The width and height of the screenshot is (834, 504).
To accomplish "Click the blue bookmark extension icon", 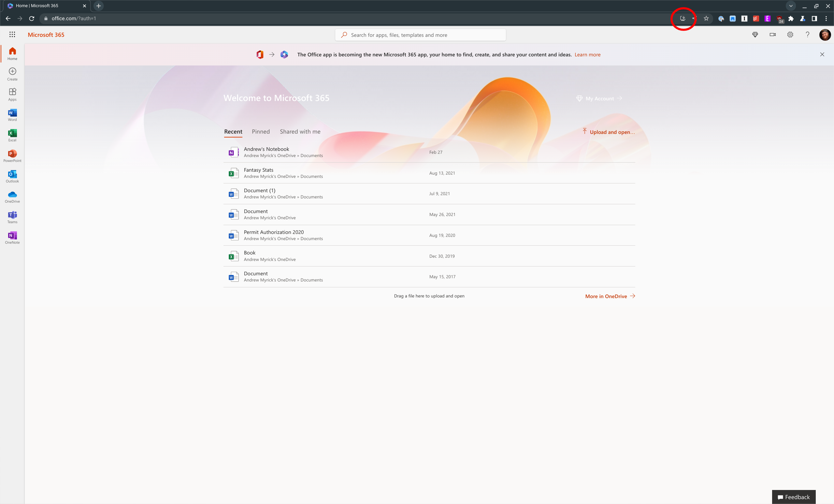I will click(x=732, y=19).
